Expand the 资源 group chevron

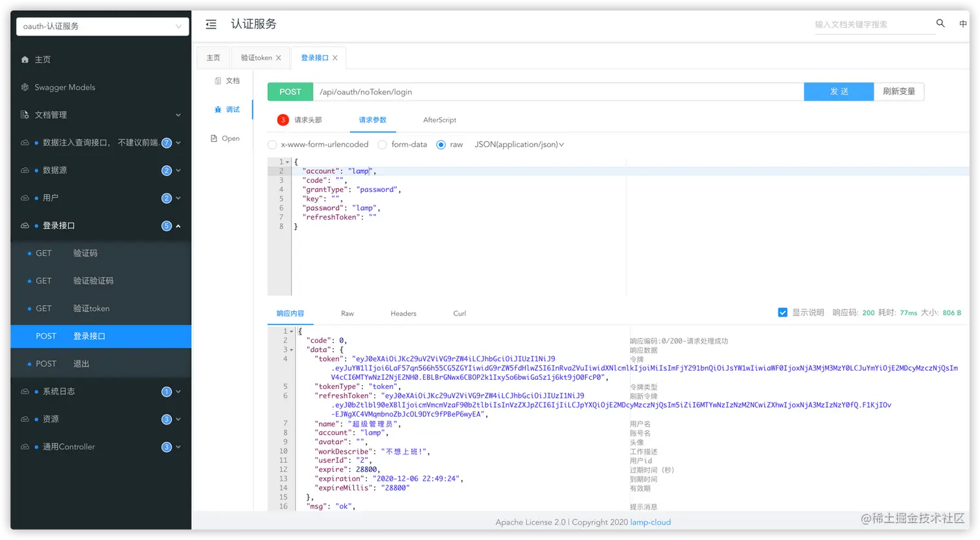tap(178, 419)
